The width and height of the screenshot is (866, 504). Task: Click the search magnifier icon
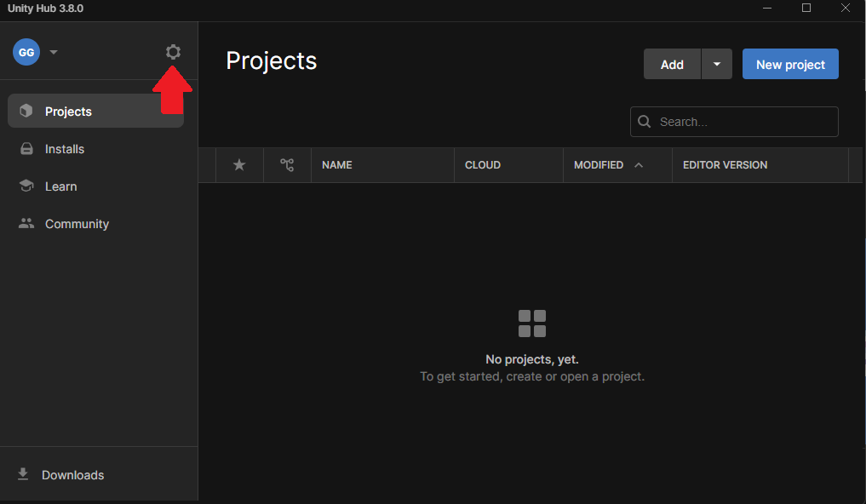point(644,122)
